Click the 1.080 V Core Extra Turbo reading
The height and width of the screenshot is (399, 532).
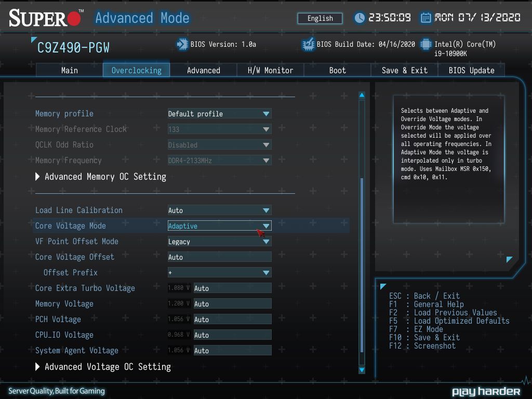[x=179, y=288]
